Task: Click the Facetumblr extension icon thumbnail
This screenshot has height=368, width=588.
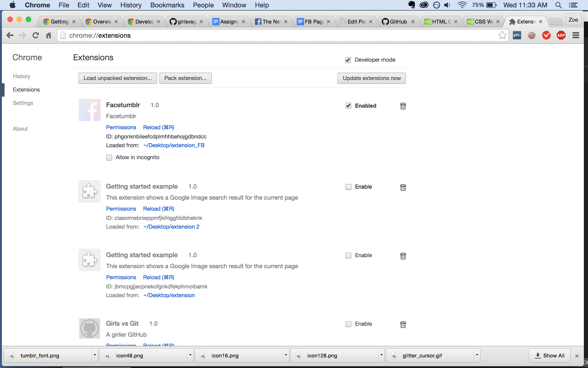Action: [x=89, y=110]
